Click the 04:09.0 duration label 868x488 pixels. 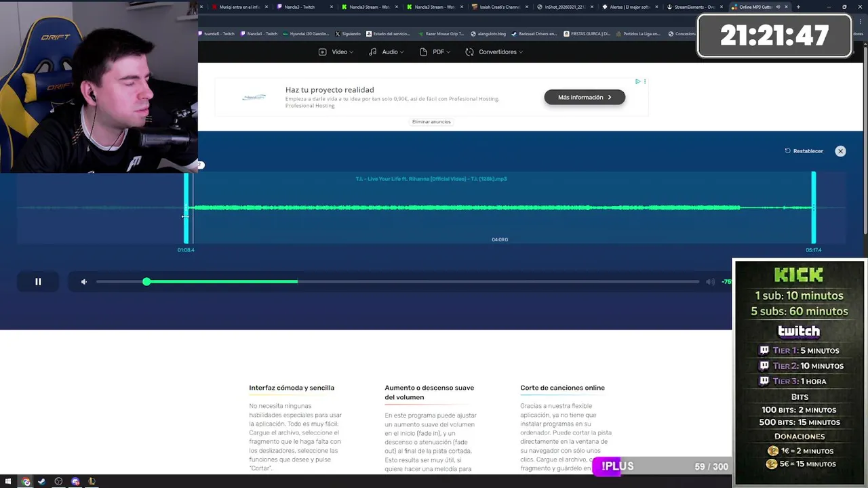[500, 239]
